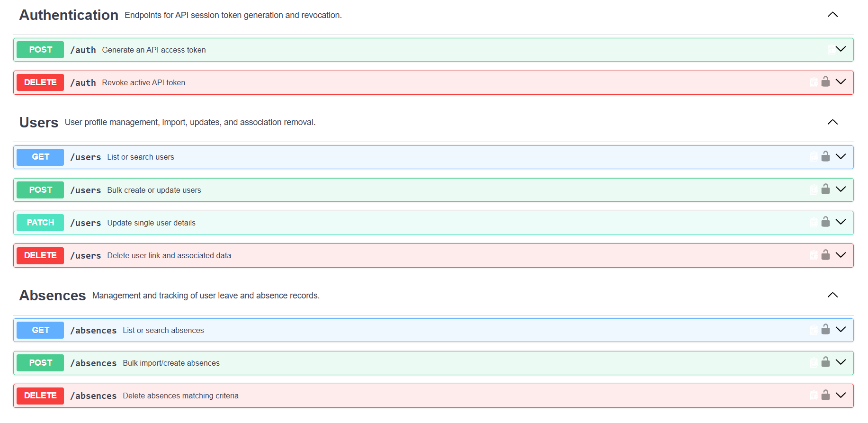Click the Authentication section heading
This screenshot has height=423, width=868.
click(69, 15)
